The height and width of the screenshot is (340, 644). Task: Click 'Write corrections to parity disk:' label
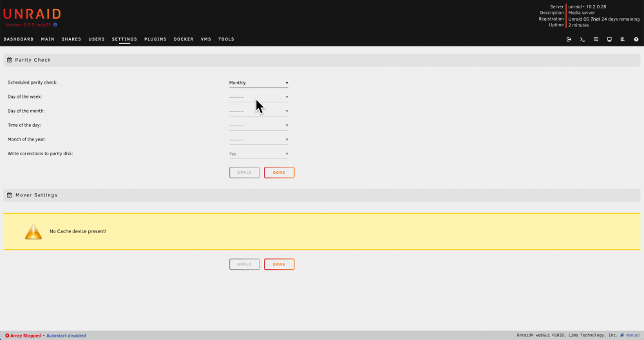(x=40, y=153)
